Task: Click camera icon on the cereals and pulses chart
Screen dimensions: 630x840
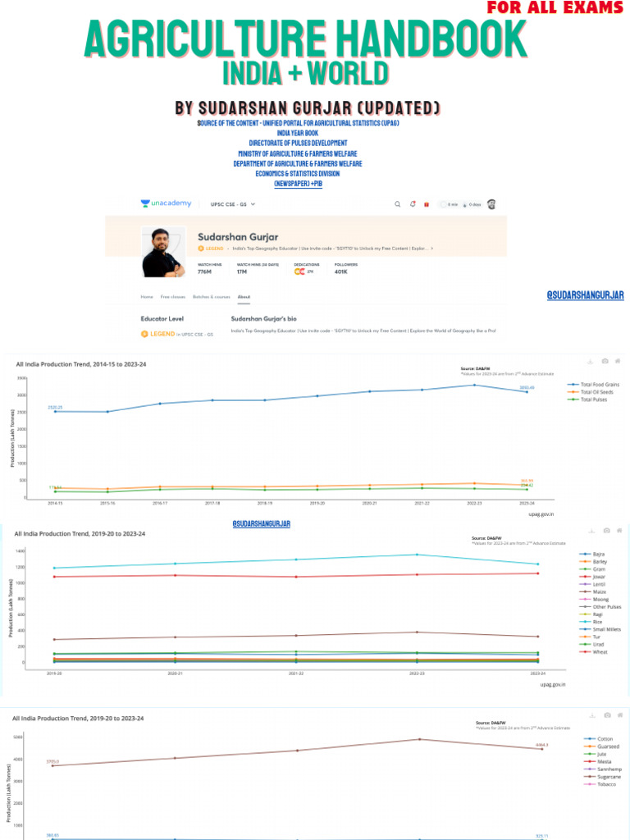Action: click(x=606, y=531)
